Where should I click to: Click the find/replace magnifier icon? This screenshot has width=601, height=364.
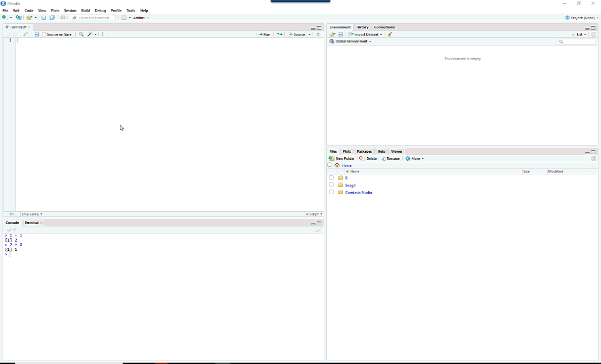coord(81,34)
